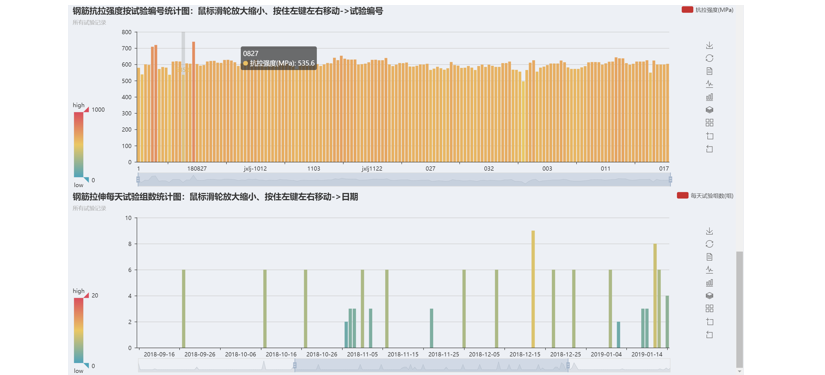Viewport: 825px width, 375px height.
Task: Restore the top tensile strength chart
Action: click(709, 58)
